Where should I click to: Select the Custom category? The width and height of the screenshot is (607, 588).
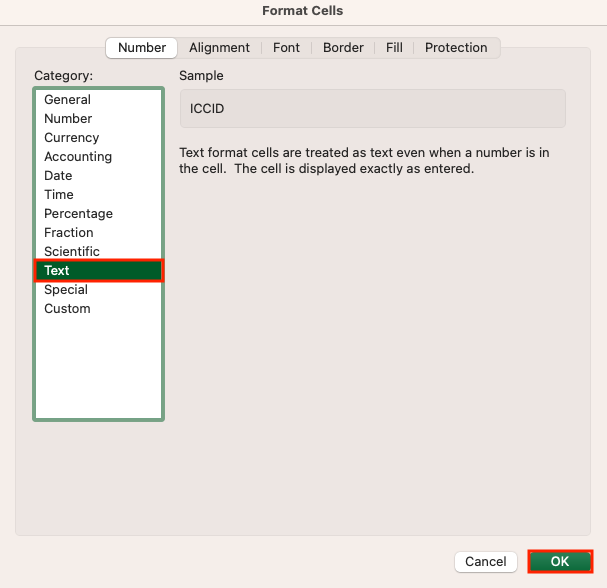click(x=98, y=309)
